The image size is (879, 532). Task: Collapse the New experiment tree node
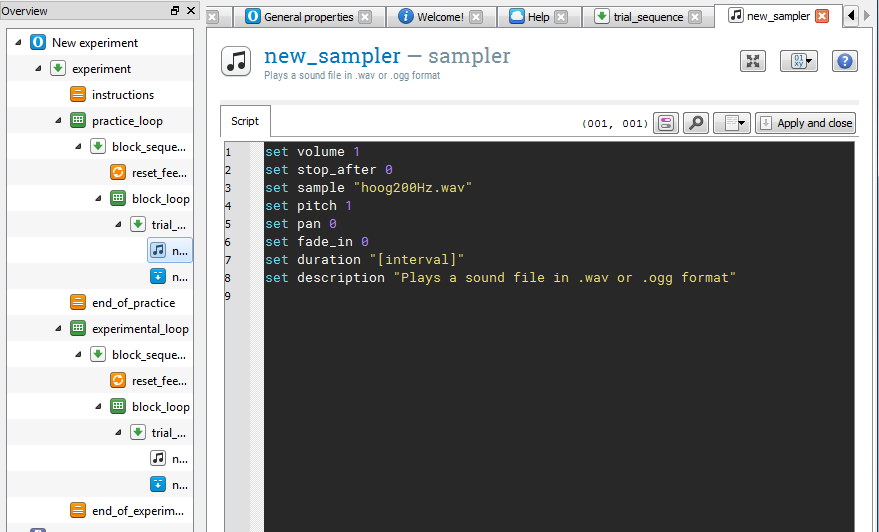[x=18, y=43]
